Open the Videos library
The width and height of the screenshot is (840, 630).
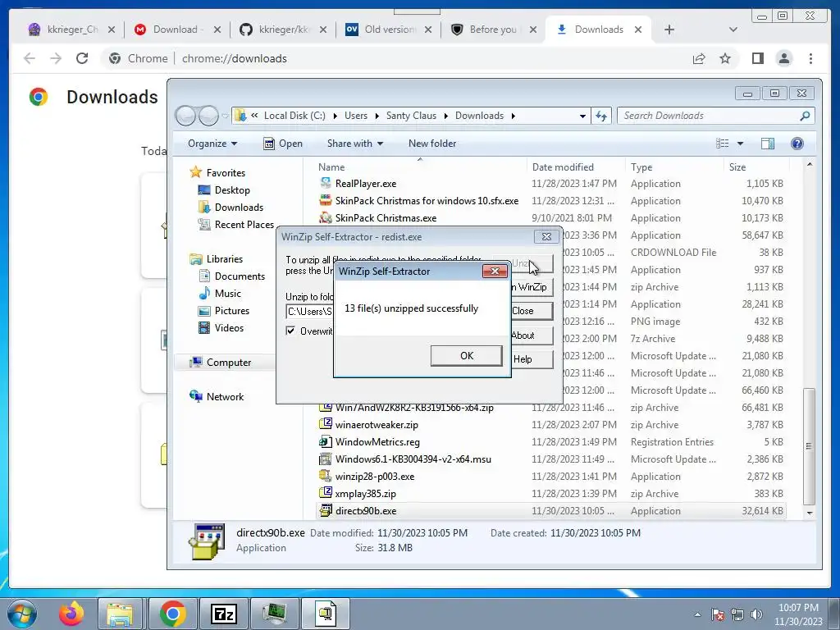coord(229,328)
